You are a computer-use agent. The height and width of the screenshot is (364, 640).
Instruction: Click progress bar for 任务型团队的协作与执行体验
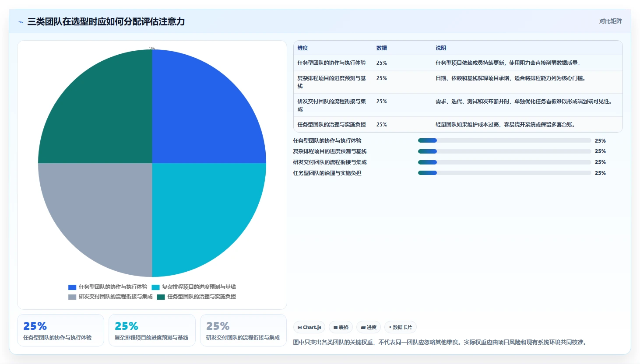click(504, 140)
